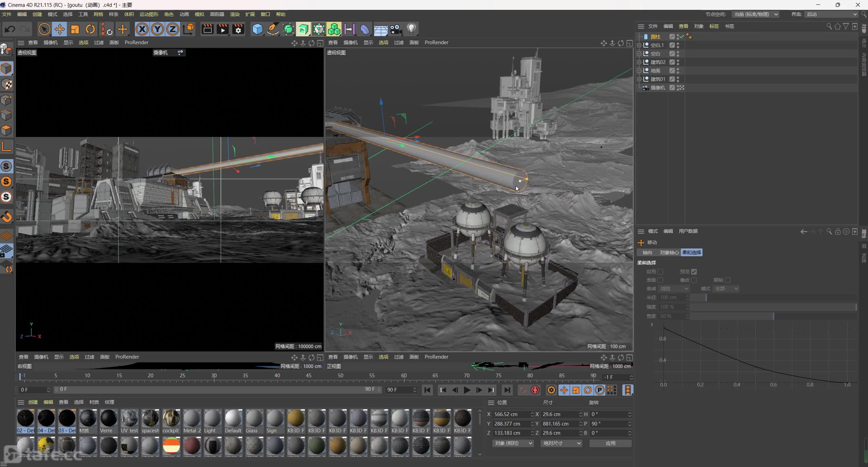
Task: Click the MoGraph Cloner green cubes icon
Action: coord(334,29)
